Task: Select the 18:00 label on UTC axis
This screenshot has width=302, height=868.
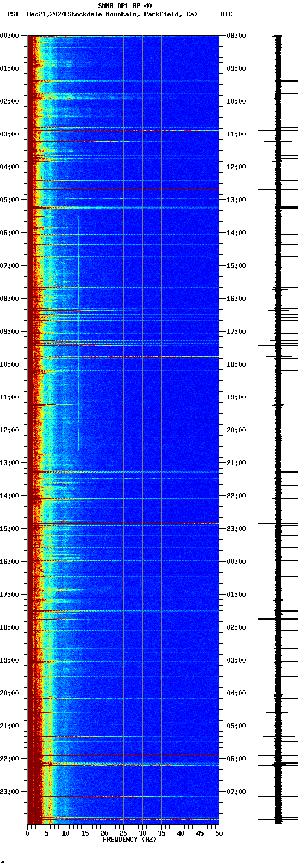Action: (x=236, y=364)
